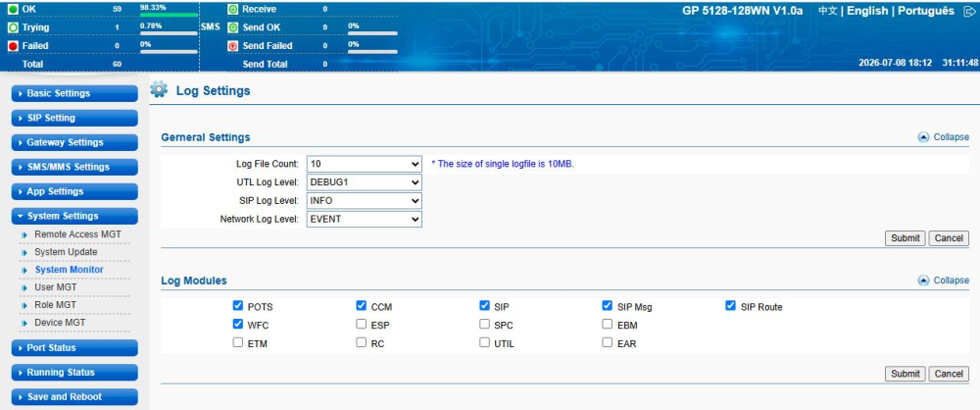Image resolution: width=980 pixels, height=410 pixels.
Task: Uncheck the POTS log module
Action: point(237,306)
